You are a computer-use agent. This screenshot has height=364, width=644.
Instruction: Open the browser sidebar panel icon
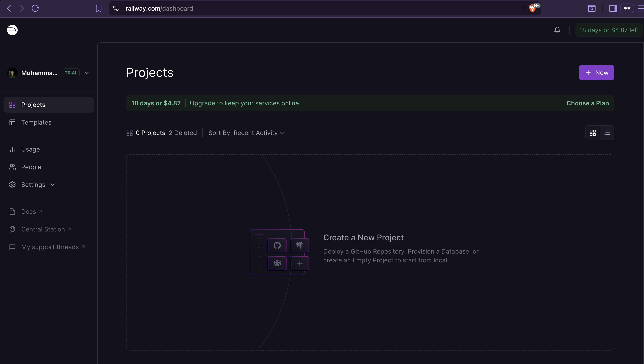[613, 8]
